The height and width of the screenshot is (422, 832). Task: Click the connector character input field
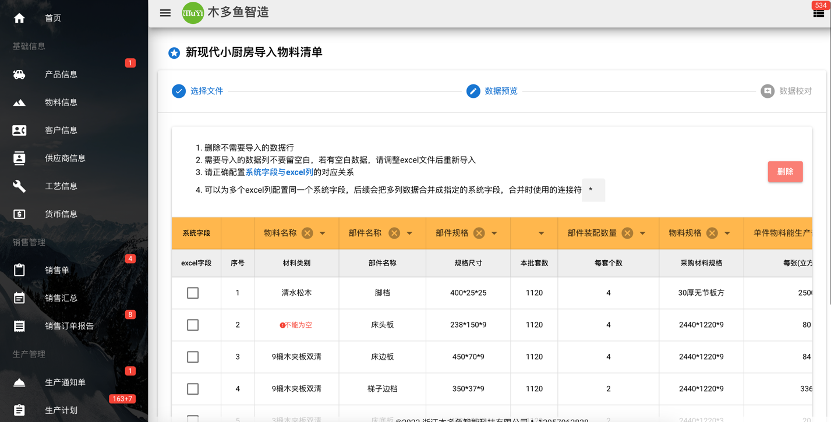[x=593, y=190]
